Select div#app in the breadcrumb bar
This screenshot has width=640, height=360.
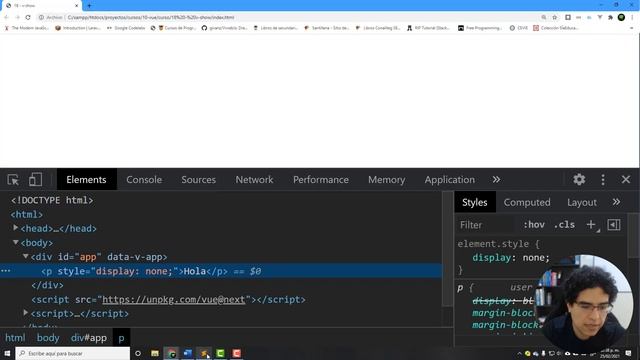click(x=89, y=338)
